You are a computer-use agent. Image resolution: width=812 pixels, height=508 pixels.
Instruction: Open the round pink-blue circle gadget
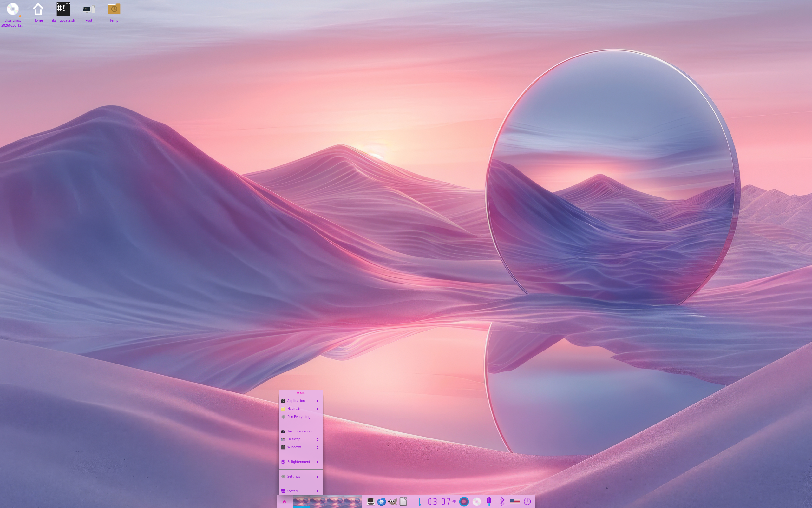coord(464,502)
